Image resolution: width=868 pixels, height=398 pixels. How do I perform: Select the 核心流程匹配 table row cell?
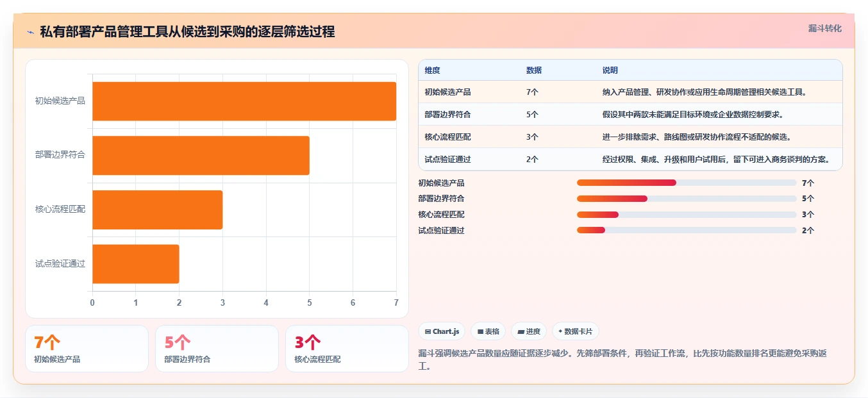pyautogui.click(x=447, y=137)
